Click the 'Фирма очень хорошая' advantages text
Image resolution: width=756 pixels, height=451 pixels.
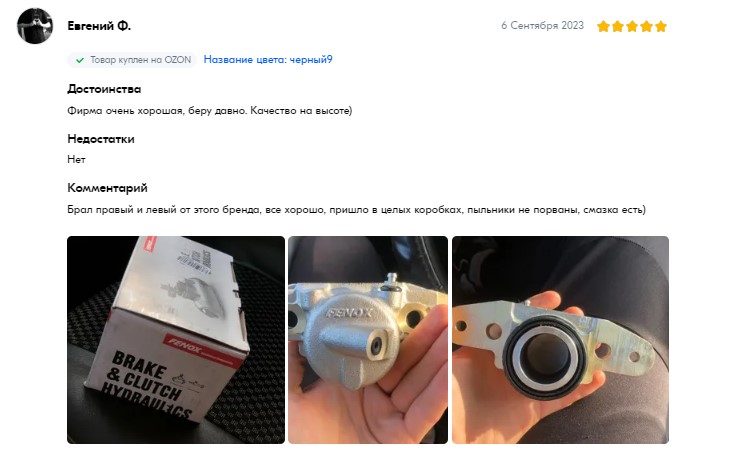point(210,110)
